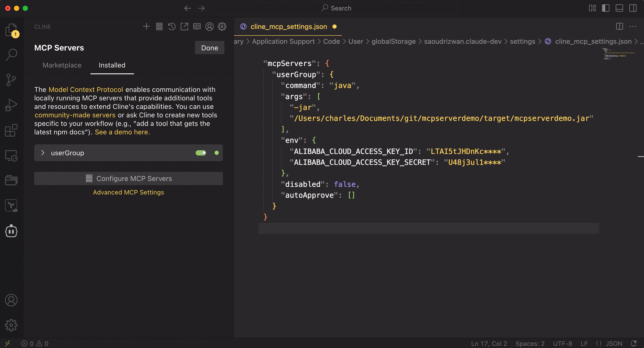The width and height of the screenshot is (644, 348).
Task: Split the editor to the right
Action: [620, 27]
